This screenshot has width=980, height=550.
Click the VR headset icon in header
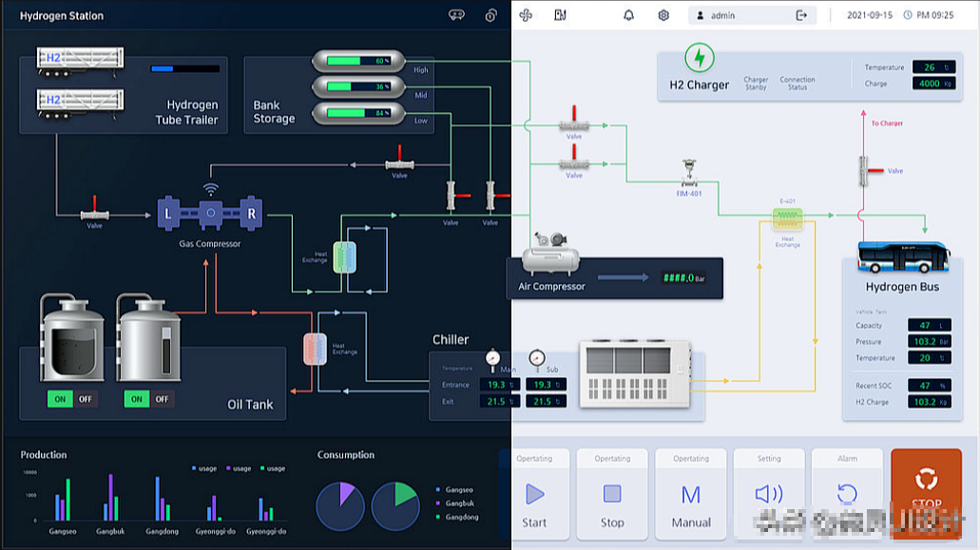[x=456, y=15]
